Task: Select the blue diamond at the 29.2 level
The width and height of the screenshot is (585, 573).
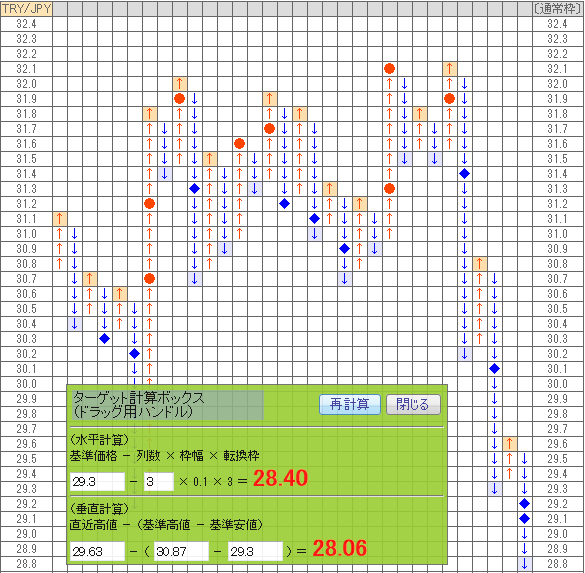Action: coord(524,504)
